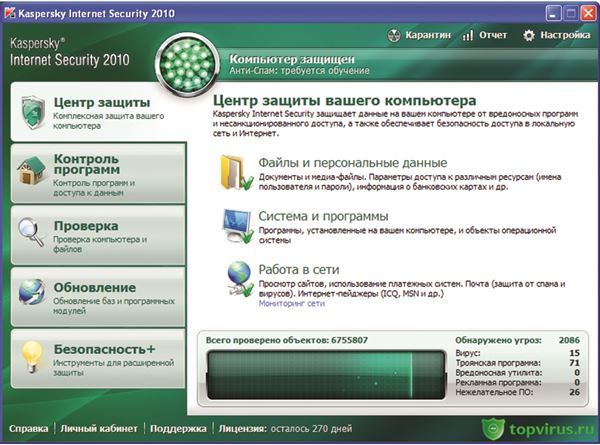
Task: Click the globe icon of Обновление
Action: [32, 292]
